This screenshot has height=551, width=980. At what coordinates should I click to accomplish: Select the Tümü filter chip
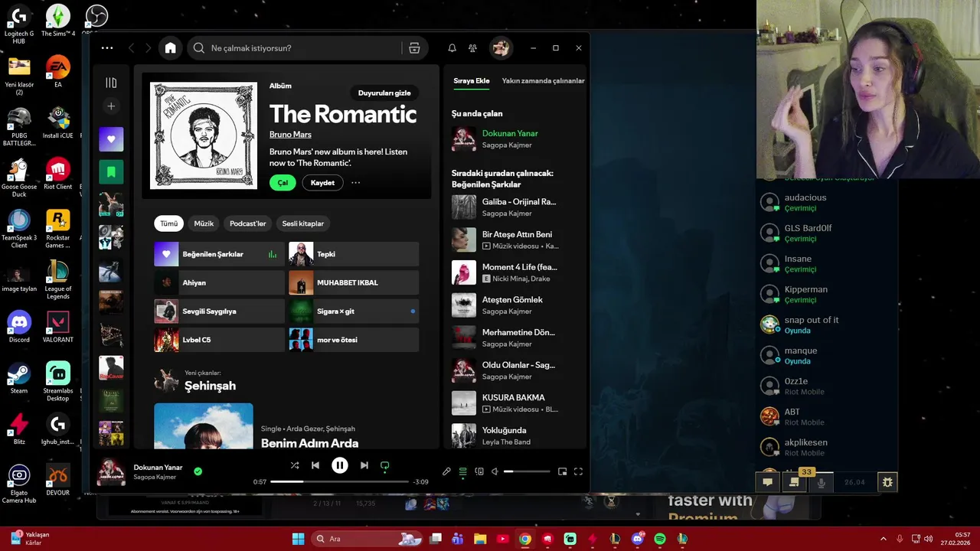point(169,223)
